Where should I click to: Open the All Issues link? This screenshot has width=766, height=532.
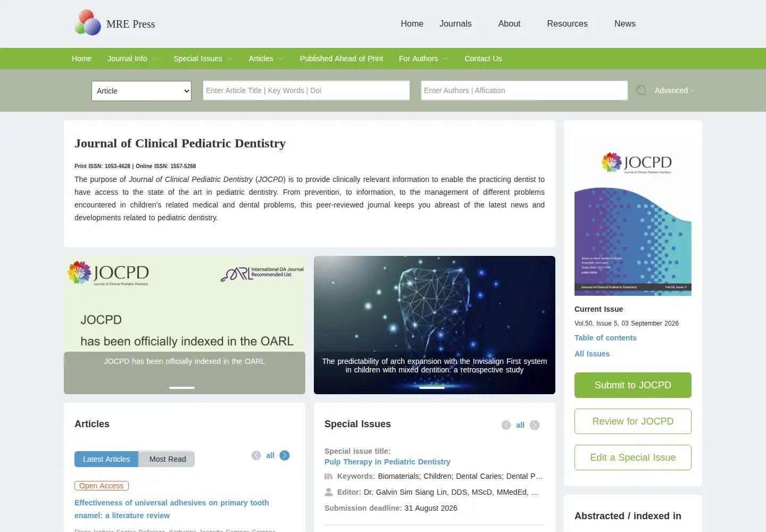[592, 354]
